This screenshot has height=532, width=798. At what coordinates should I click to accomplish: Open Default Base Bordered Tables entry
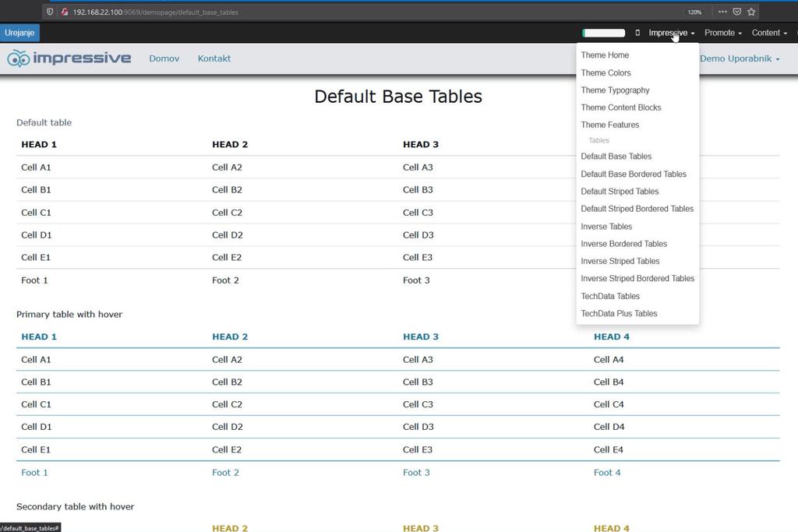[633, 174]
